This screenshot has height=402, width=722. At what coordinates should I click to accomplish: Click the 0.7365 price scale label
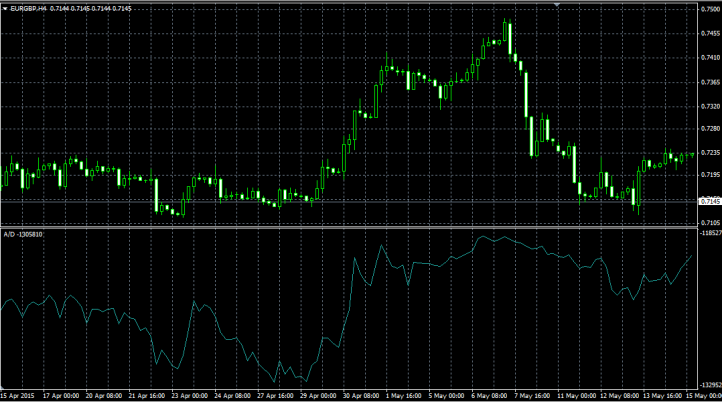(708, 83)
